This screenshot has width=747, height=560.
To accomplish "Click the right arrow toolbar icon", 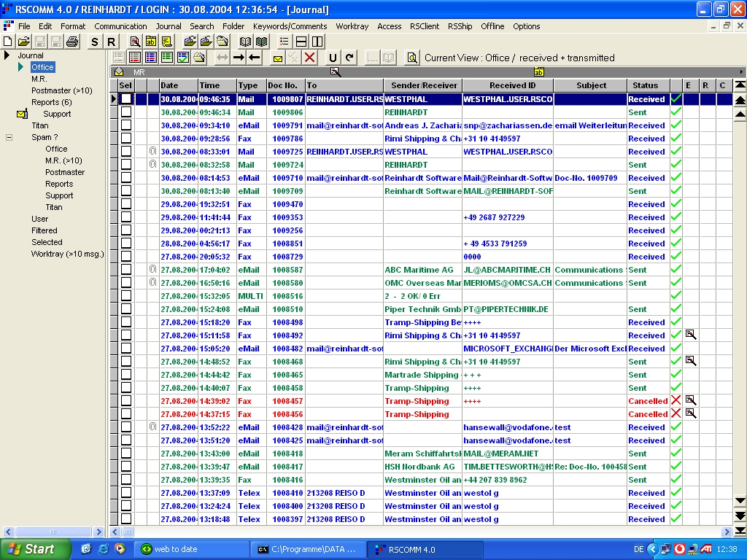I will coord(239,58).
